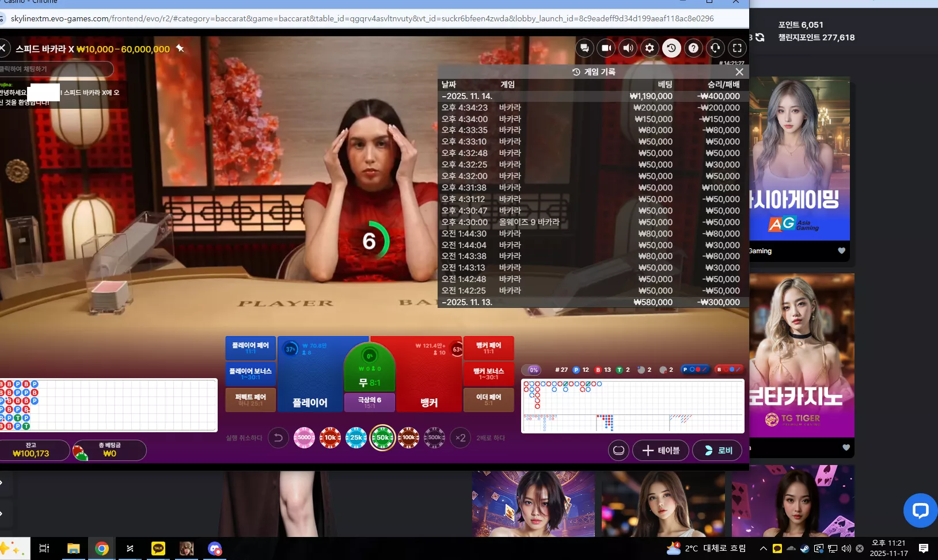Open KakaoTalk in the taskbar

pos(158,548)
